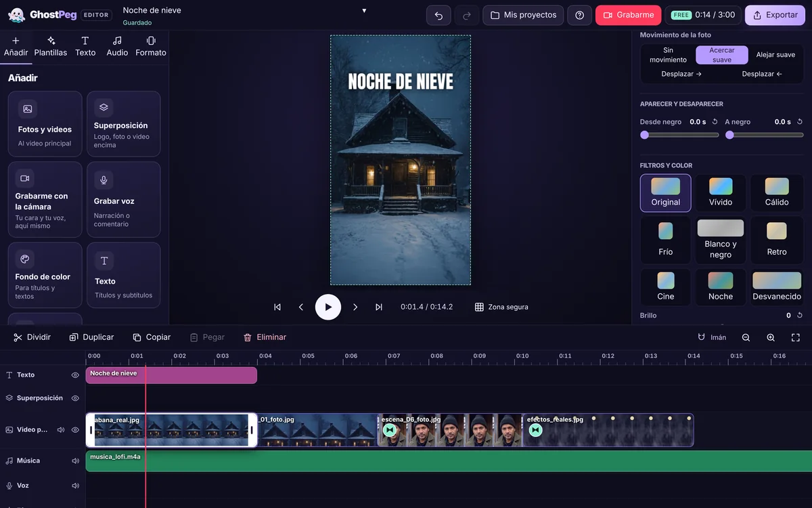Jump to start of video
The image size is (812, 508).
(x=277, y=307)
